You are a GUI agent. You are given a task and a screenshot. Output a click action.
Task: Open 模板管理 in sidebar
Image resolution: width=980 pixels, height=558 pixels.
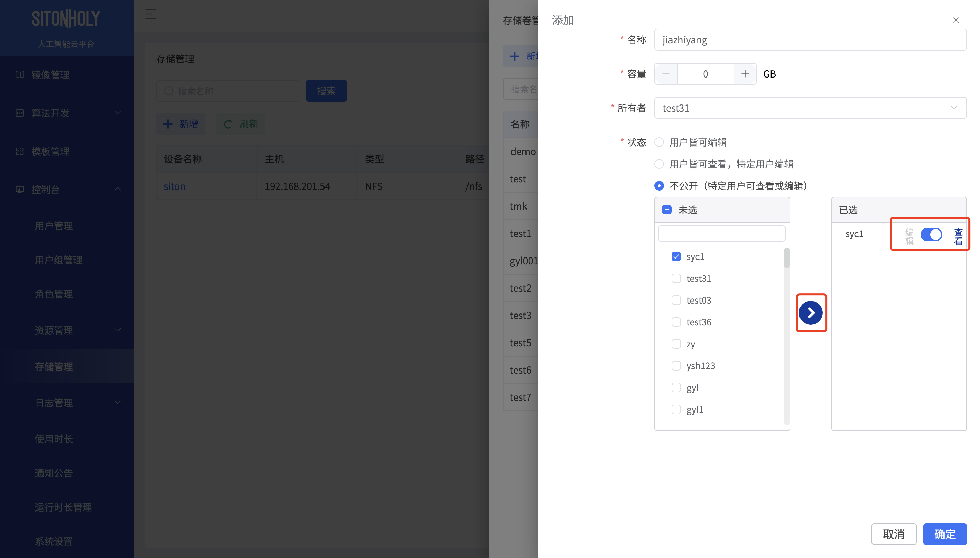point(51,151)
